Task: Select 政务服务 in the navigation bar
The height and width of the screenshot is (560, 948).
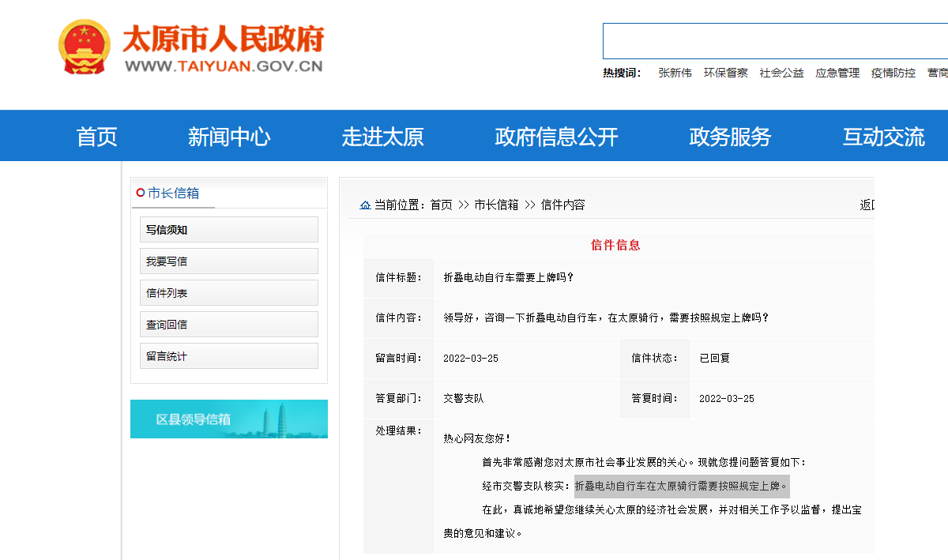Action: 730,137
